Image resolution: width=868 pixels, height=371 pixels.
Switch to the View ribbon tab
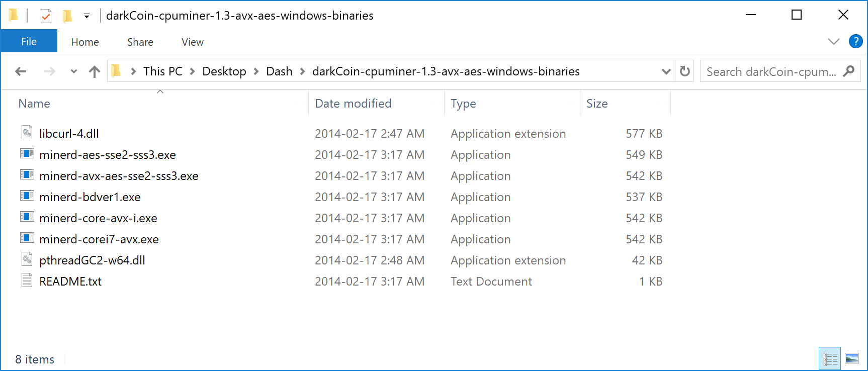193,42
